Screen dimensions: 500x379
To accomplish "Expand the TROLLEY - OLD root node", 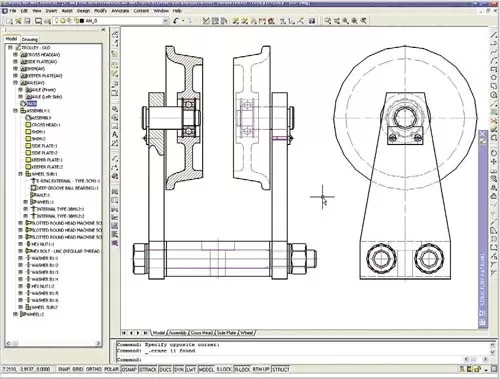I will coord(10,48).
